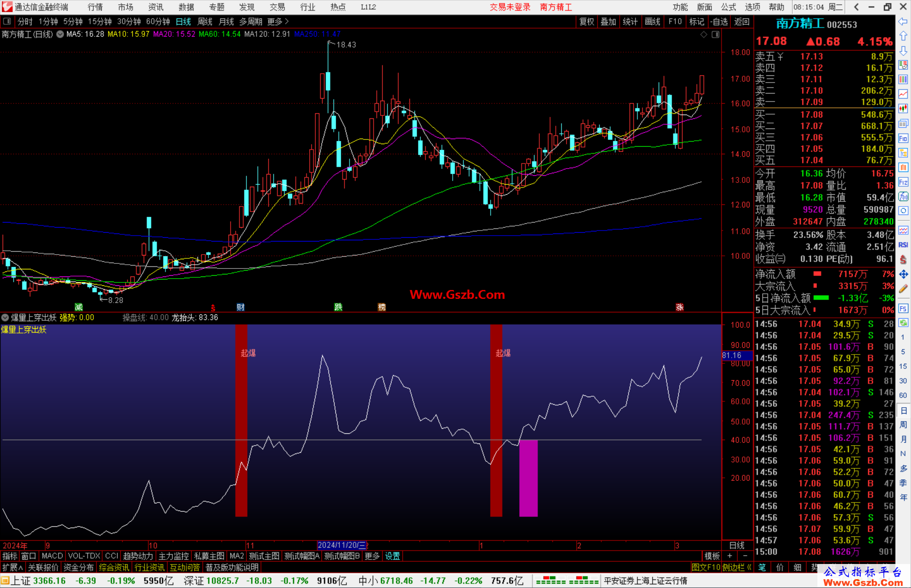Select monthly 月 period in sidebar
This screenshot has height=588, width=911.
903,439
